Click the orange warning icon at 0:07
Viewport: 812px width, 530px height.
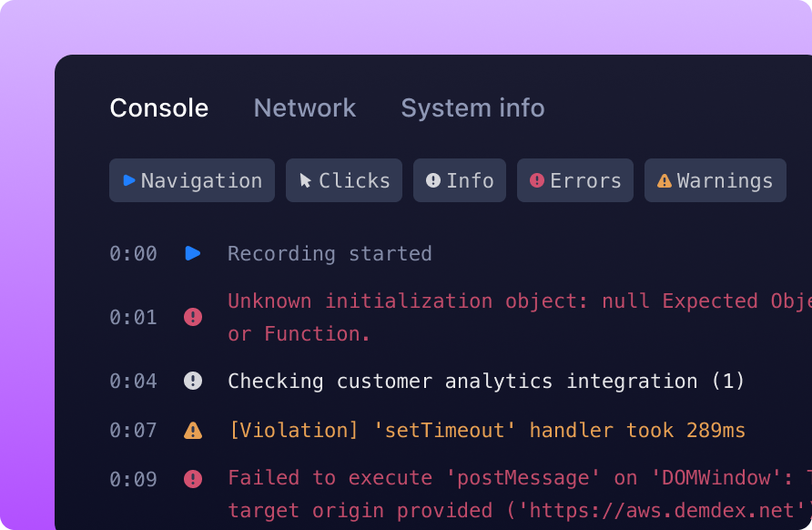pos(193,430)
